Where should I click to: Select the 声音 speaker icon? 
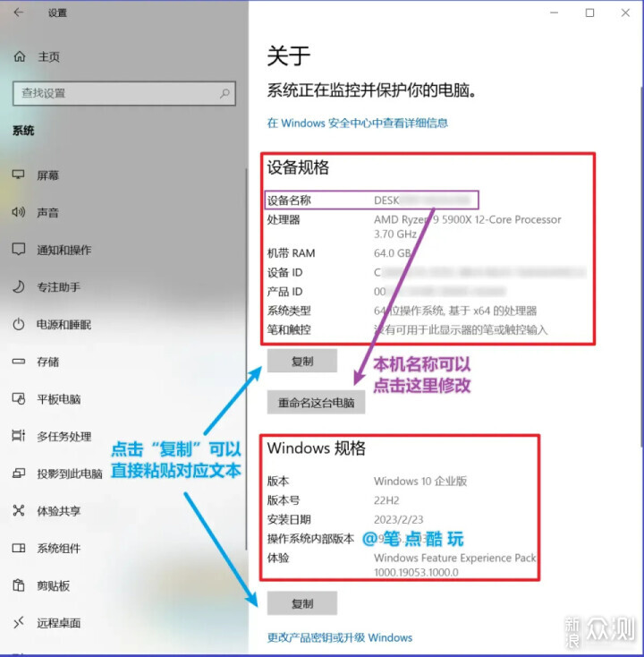click(19, 212)
